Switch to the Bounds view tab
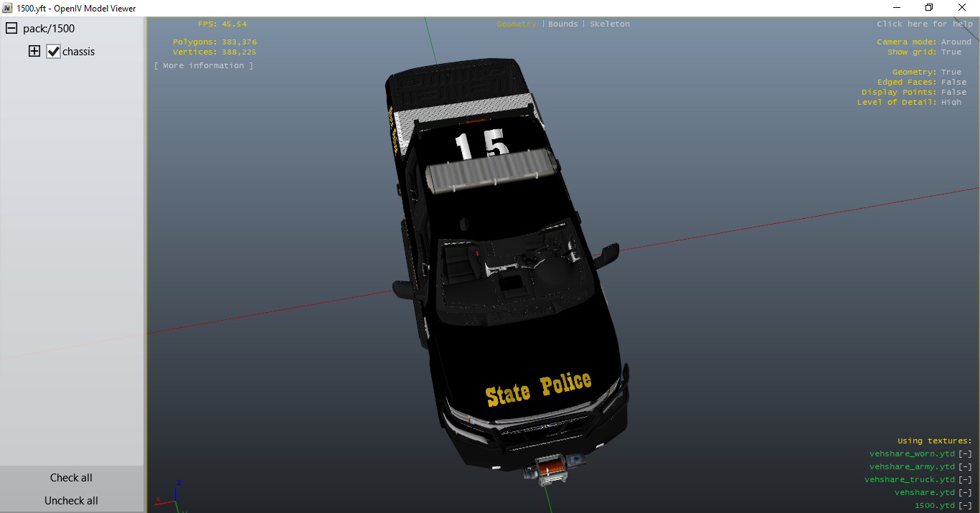 (x=562, y=24)
